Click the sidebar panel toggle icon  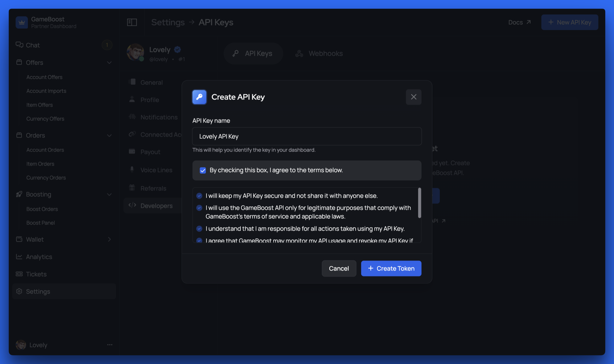coord(132,22)
